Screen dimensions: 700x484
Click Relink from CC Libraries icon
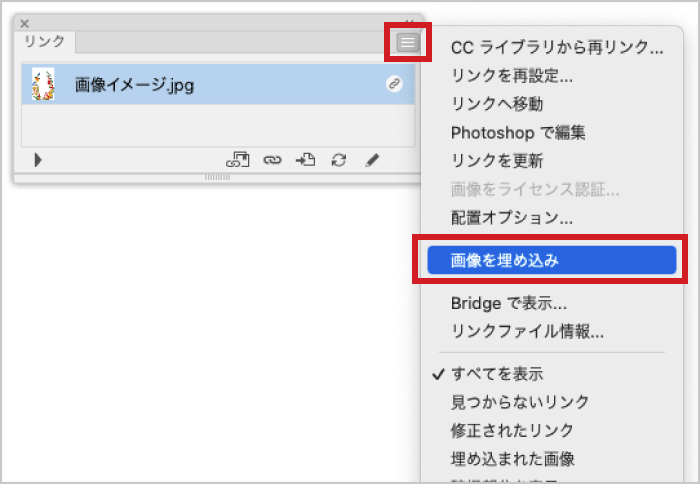238,160
